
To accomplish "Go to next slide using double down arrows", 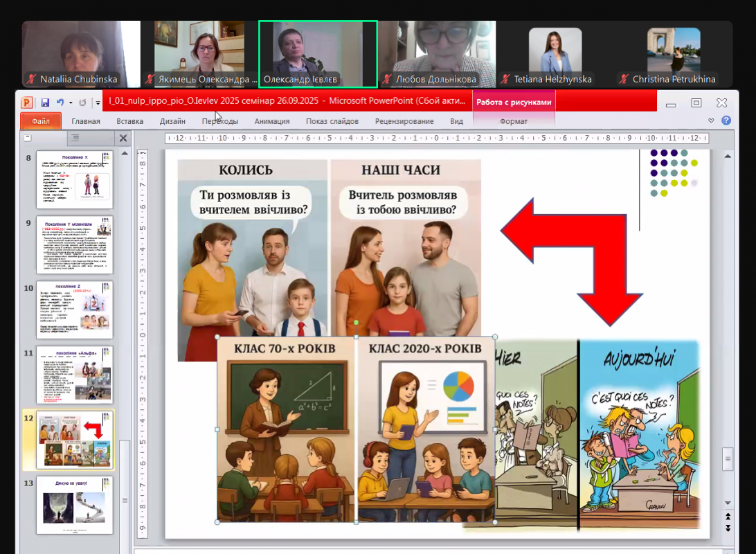I will click(728, 528).
